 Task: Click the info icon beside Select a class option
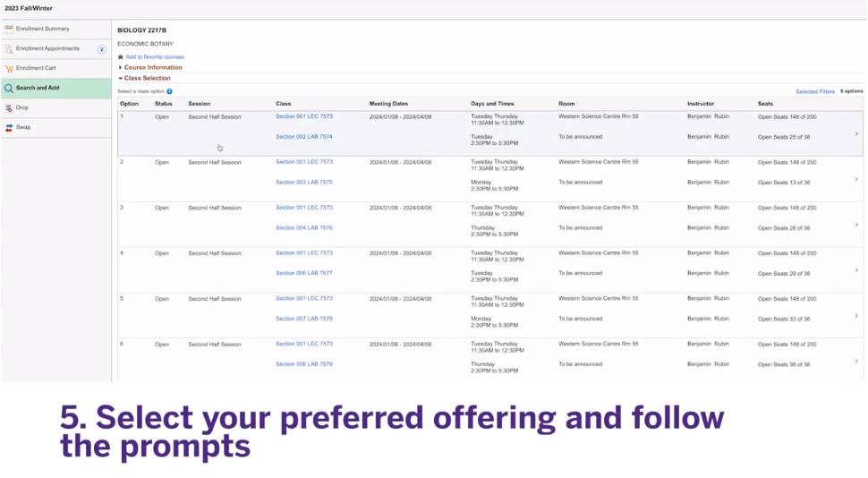(x=169, y=91)
